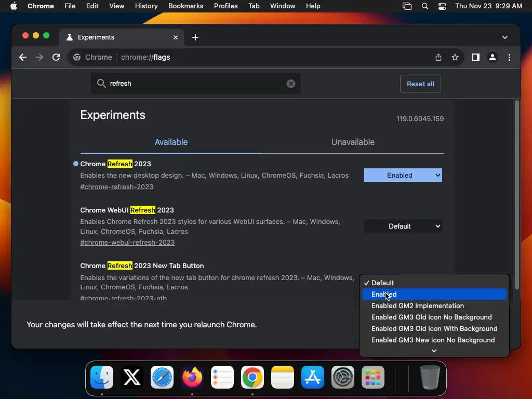Open Finder from the Dock
532x399 pixels.
pyautogui.click(x=102, y=377)
